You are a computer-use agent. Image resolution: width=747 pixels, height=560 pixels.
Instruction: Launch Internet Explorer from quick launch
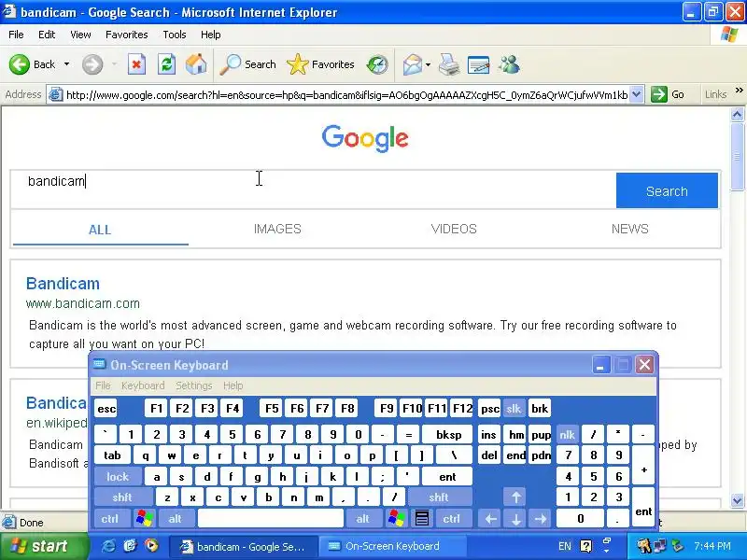click(109, 546)
